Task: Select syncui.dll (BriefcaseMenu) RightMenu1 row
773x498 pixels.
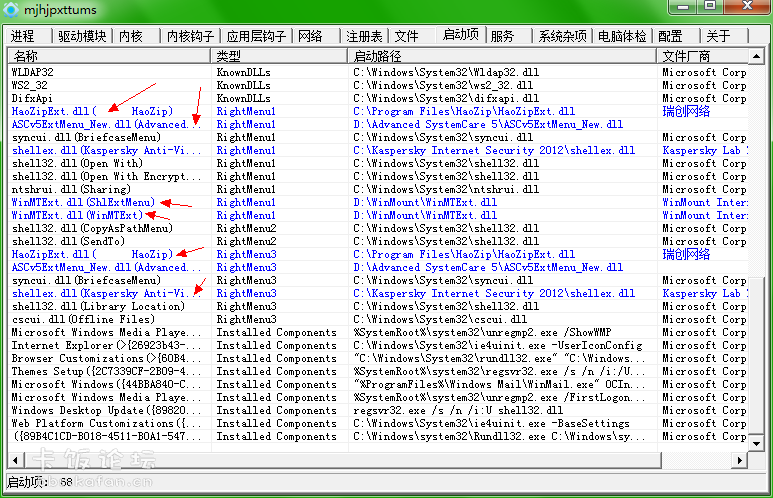Action: (378, 138)
